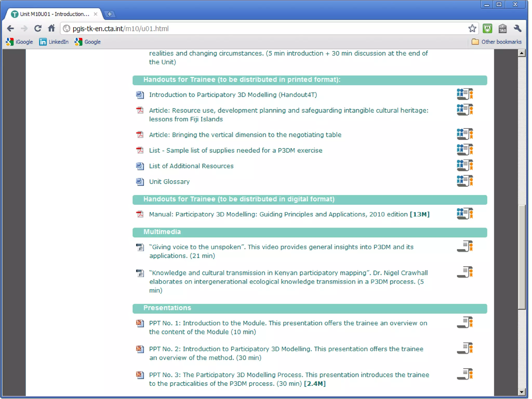The width and height of the screenshot is (532, 399).
Task: Open PPT No. 3: The Participatory 3D Modelling Process
Action: click(289, 379)
